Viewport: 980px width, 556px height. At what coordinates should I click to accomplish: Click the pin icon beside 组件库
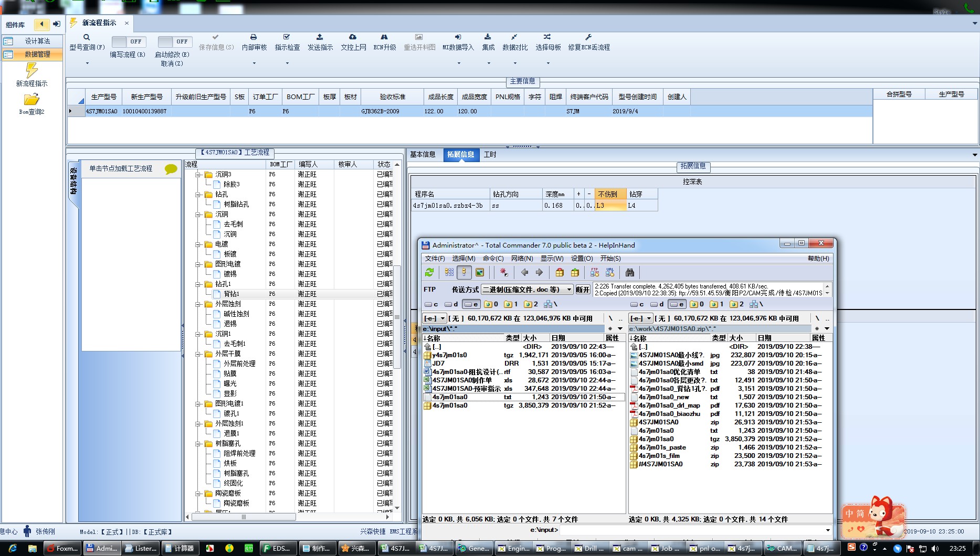pos(57,24)
